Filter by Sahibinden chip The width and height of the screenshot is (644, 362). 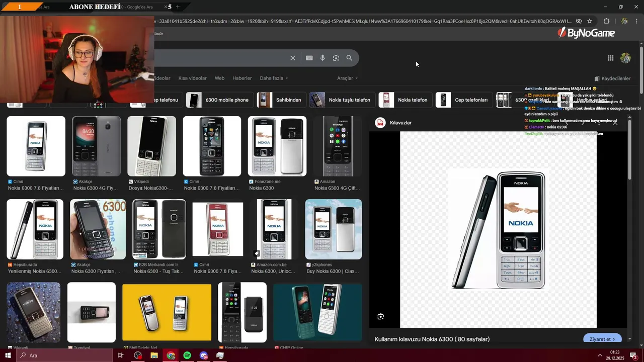pyautogui.click(x=281, y=100)
